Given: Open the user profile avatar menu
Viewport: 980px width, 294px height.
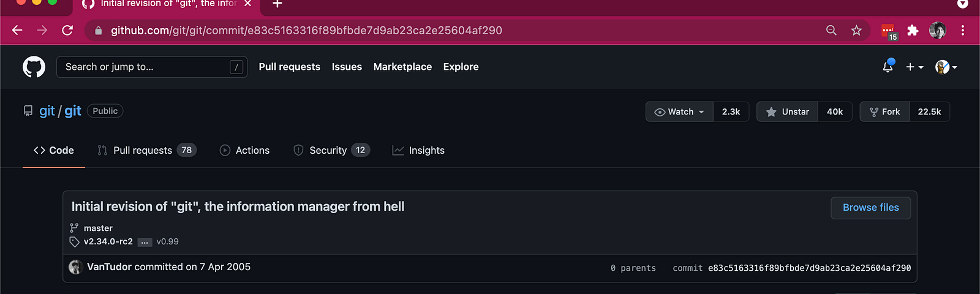Looking at the screenshot, I should 946,67.
